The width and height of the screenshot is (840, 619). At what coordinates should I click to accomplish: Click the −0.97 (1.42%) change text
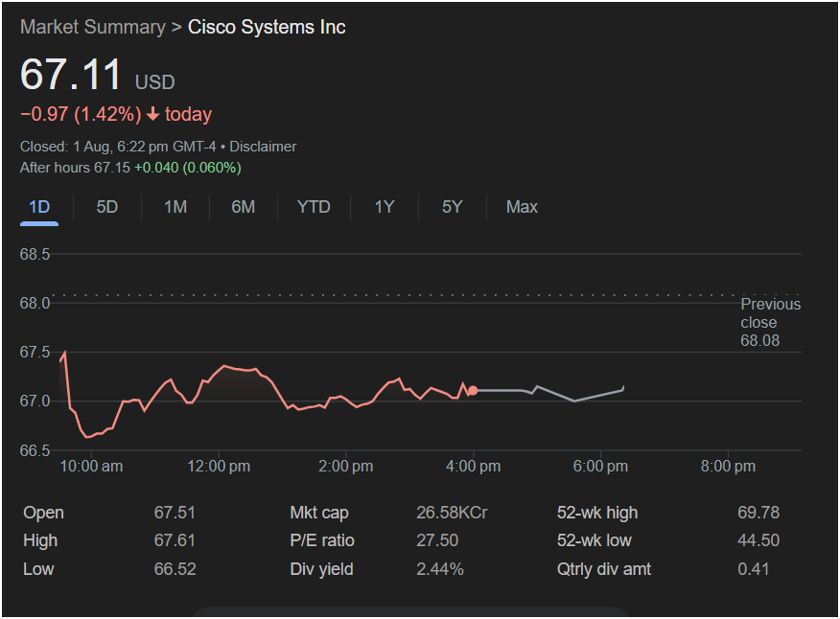[81, 114]
